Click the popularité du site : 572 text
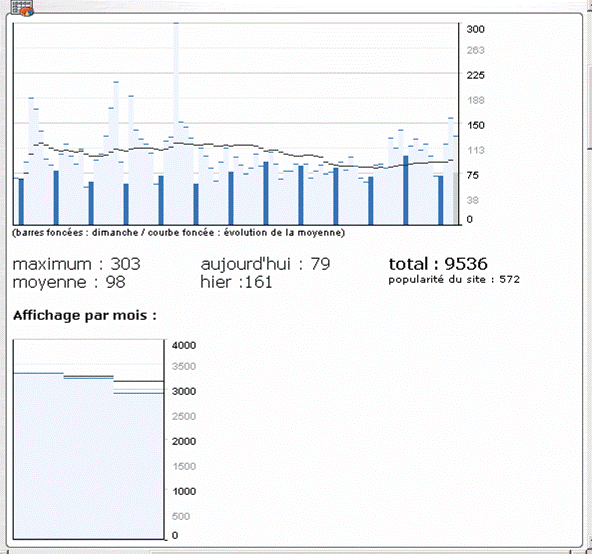Viewport: 592px width, 554px height. 454,279
